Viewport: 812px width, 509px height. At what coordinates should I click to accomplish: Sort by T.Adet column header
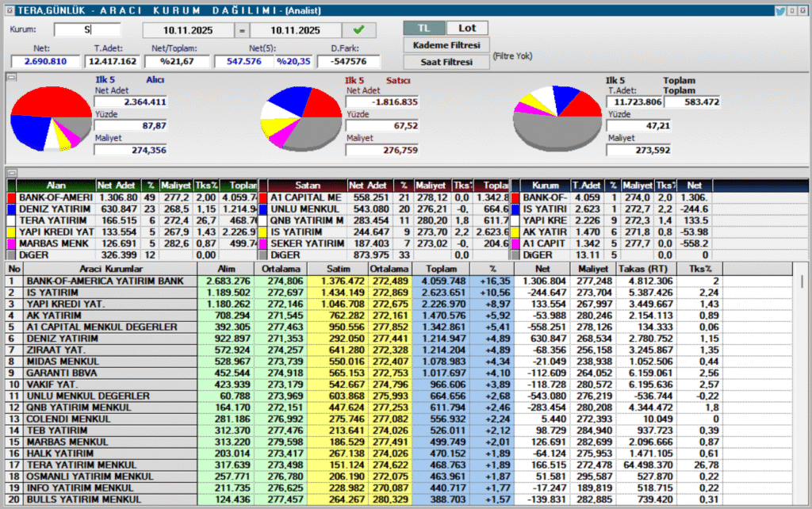[x=586, y=186]
